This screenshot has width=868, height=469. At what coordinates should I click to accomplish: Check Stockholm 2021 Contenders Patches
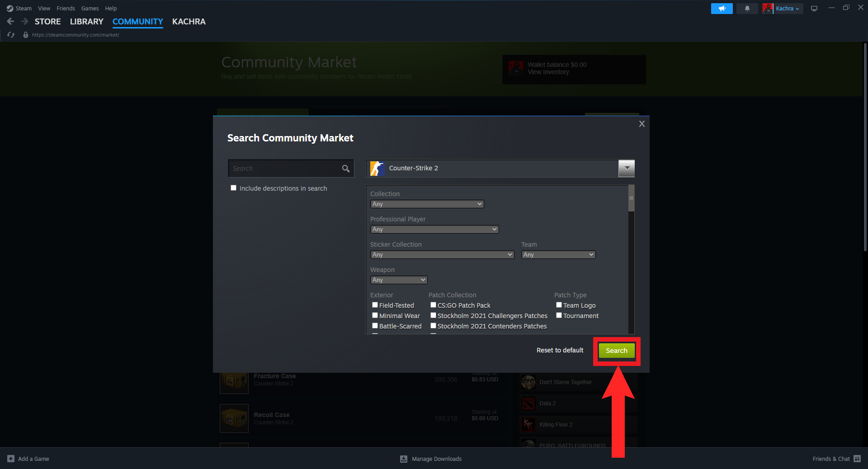(x=433, y=326)
